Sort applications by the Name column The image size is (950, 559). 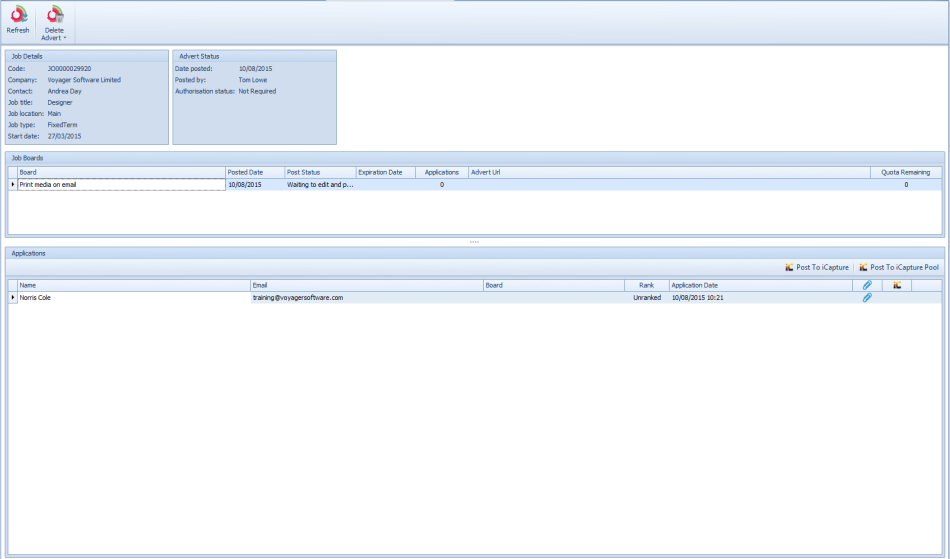(x=132, y=285)
